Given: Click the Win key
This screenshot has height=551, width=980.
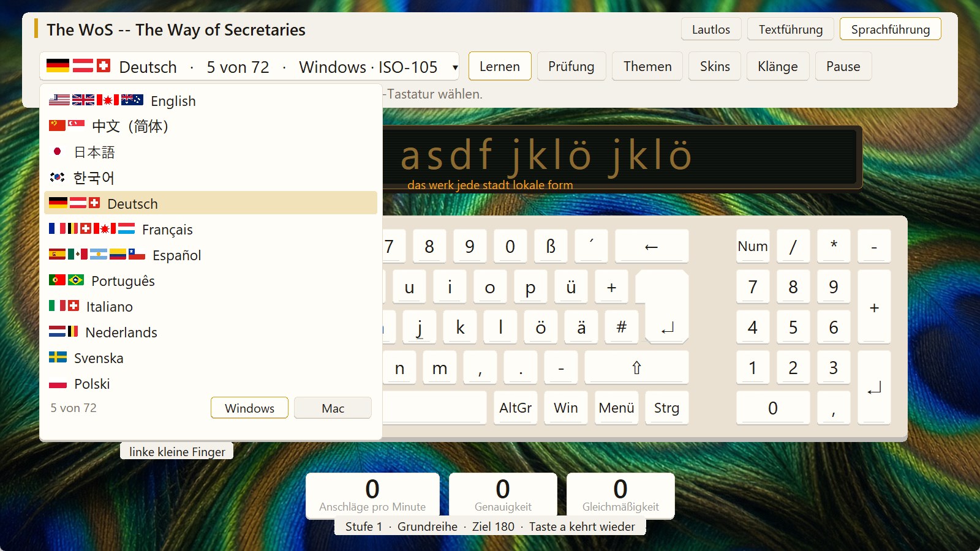Looking at the screenshot, I should 566,408.
